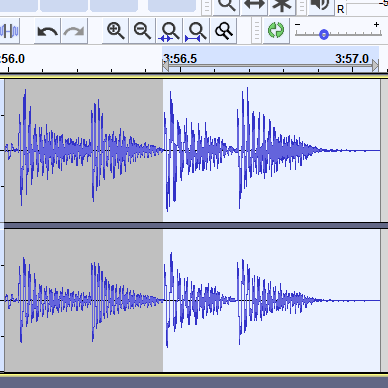This screenshot has height=388, width=388.
Task: Click the Silence Audio waveform icon
Action: [9, 31]
